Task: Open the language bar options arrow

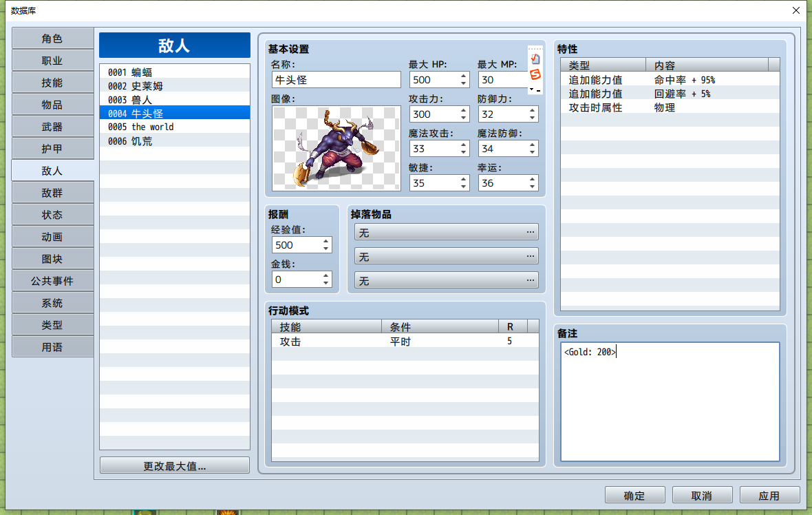Action: point(531,90)
